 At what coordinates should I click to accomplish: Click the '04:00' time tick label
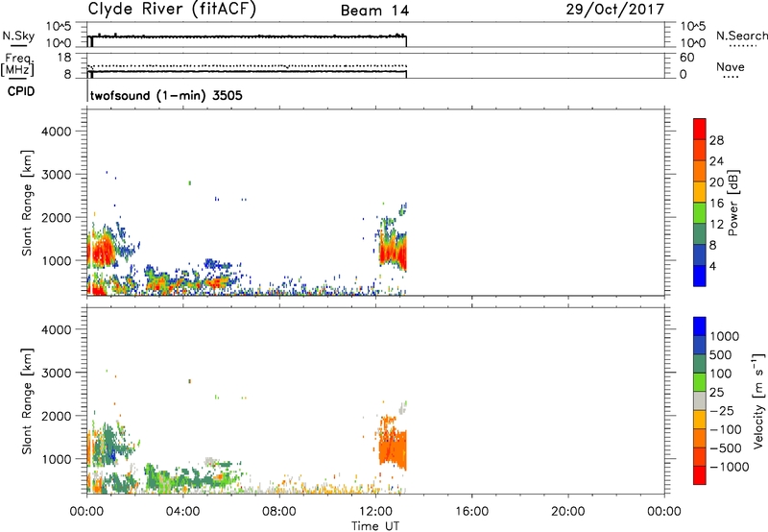[182, 512]
